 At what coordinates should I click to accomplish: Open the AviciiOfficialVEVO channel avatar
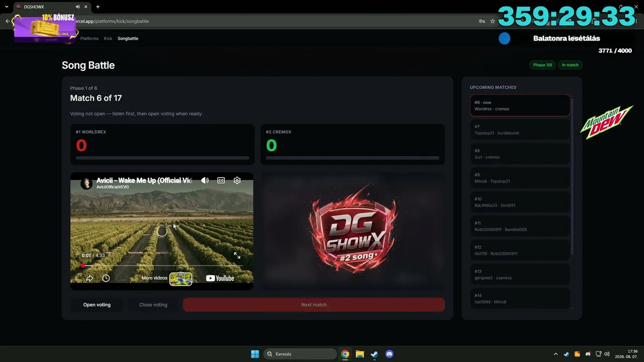[87, 183]
